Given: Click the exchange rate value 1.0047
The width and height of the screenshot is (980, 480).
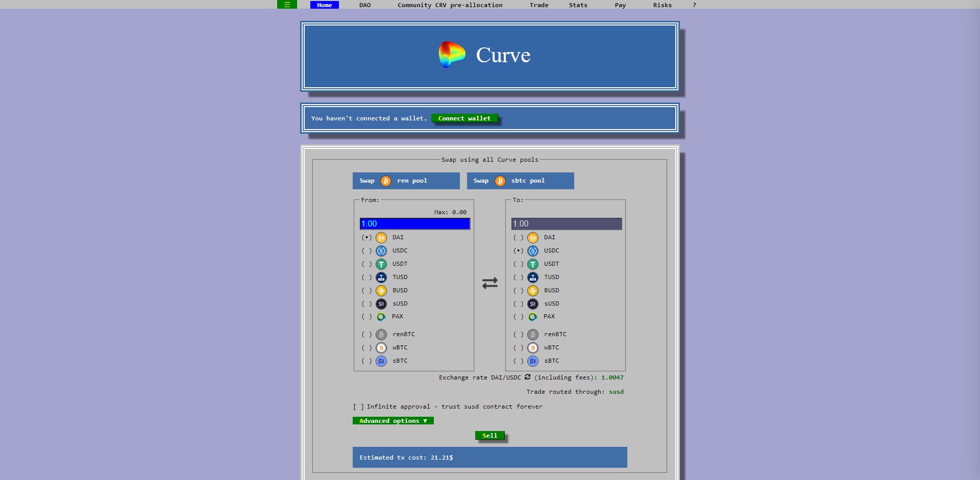Looking at the screenshot, I should [612, 377].
